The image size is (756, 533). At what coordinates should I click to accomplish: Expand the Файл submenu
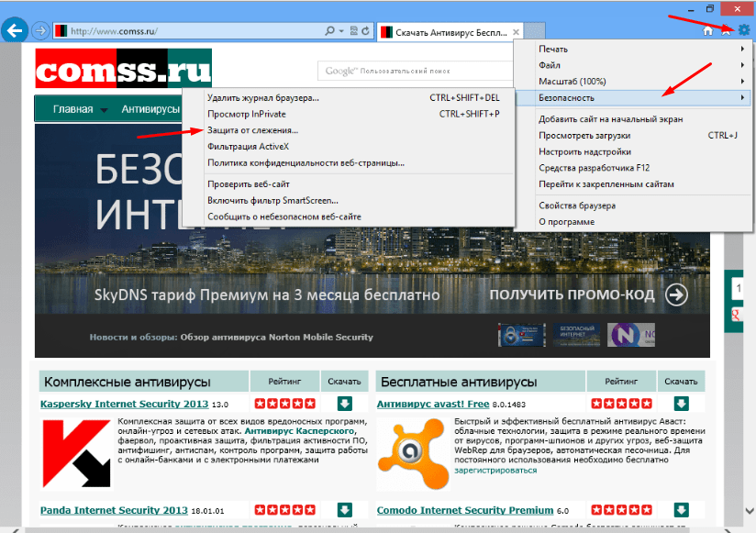click(642, 65)
